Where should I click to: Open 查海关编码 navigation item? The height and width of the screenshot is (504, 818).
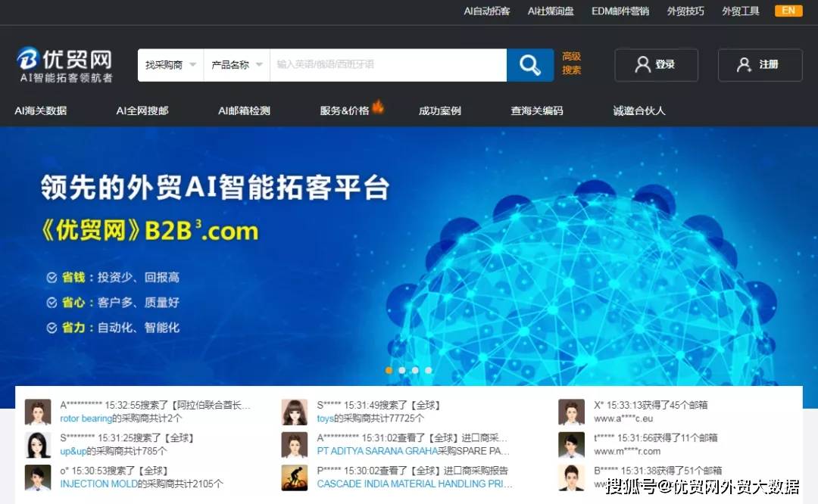point(537,110)
